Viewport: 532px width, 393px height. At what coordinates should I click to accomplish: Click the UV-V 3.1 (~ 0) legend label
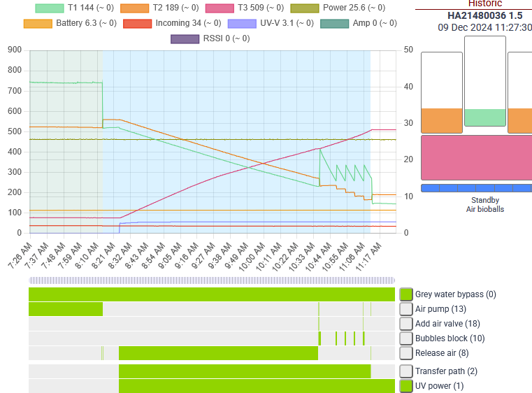click(287, 23)
